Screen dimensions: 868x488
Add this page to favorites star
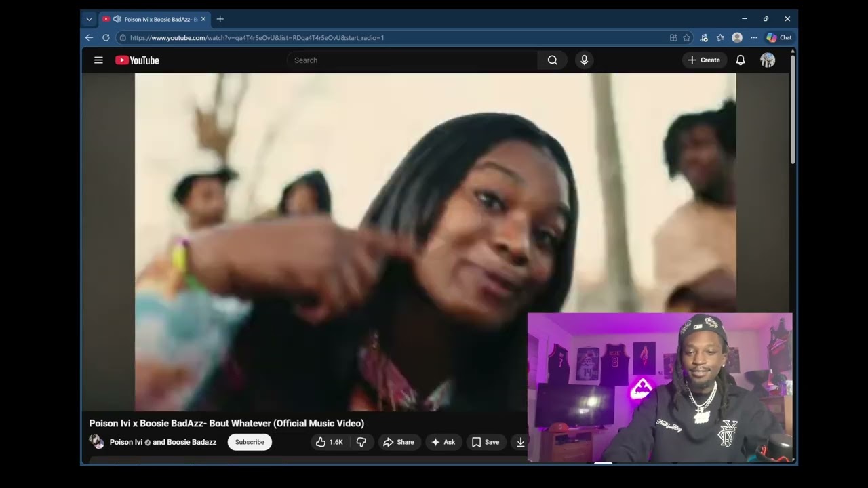687,38
